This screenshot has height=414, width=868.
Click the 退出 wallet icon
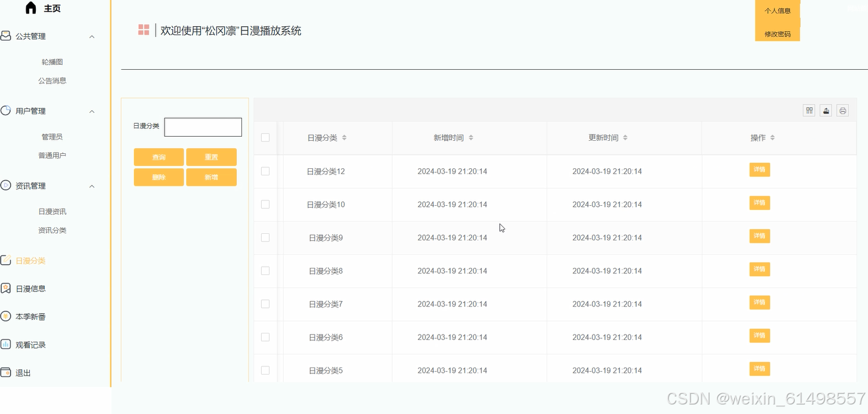tap(6, 373)
